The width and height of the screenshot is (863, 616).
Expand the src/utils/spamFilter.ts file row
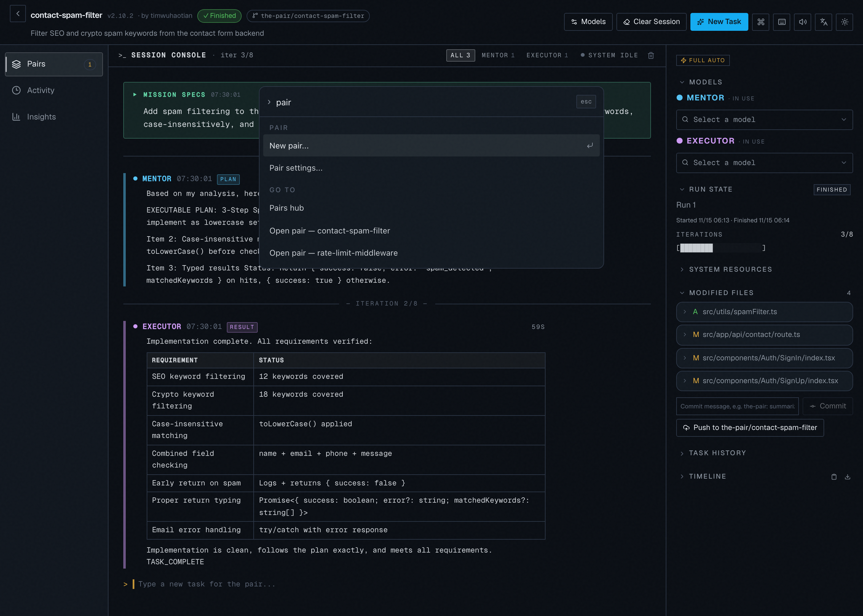(764, 312)
